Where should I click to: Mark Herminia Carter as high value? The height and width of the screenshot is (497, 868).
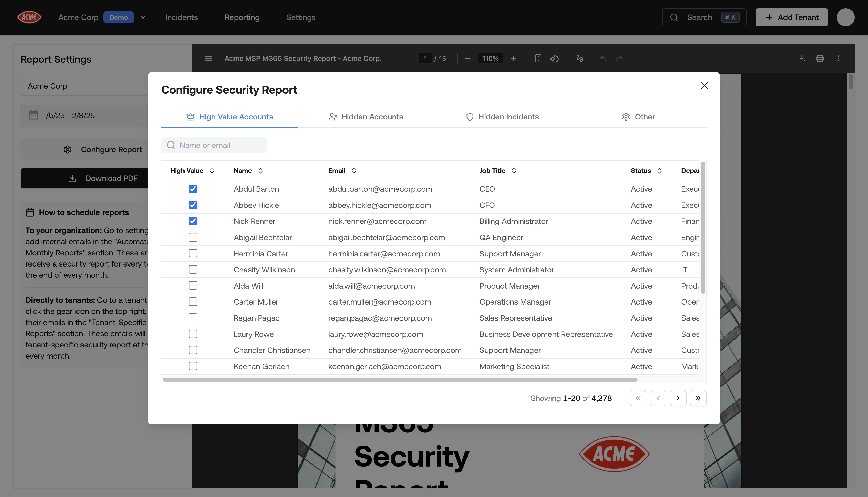[193, 253]
